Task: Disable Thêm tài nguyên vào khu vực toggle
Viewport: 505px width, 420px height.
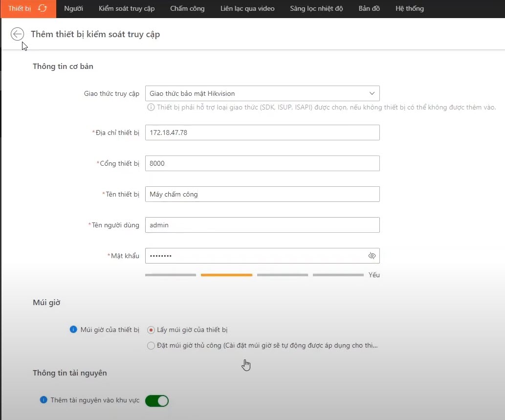Action: pos(157,401)
